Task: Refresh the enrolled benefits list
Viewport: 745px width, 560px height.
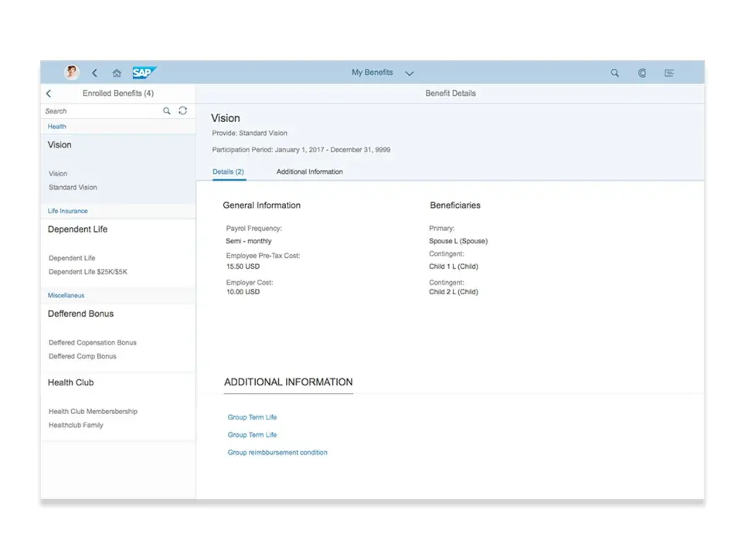Action: 183,110
